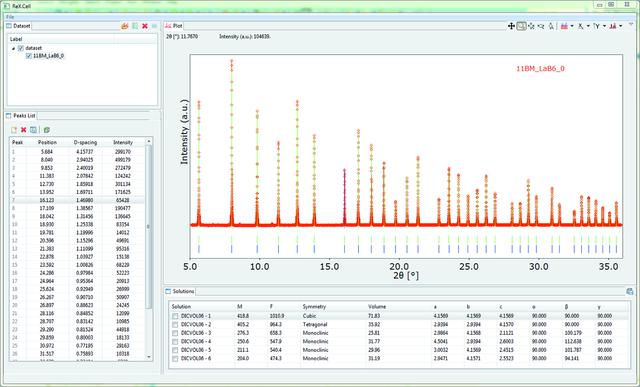Sort by the D-spacing column header
The height and width of the screenshot is (387, 640).
click(85, 142)
